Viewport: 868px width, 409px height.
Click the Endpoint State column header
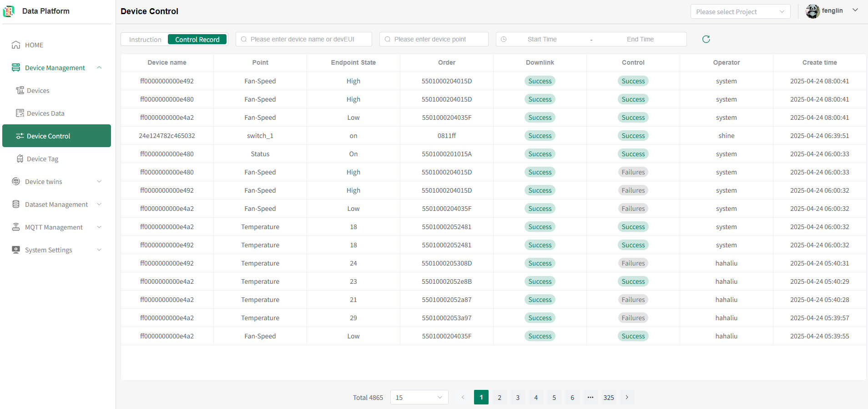(x=353, y=62)
